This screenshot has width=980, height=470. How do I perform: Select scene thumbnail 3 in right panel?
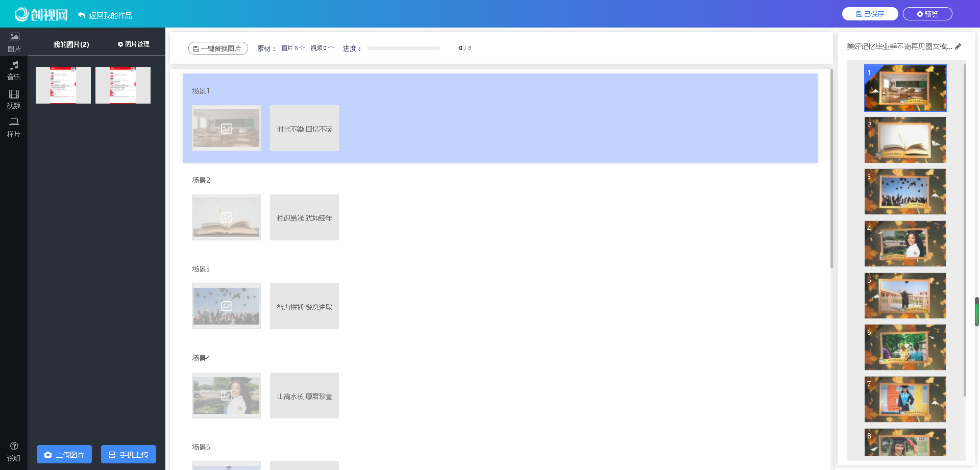[905, 192]
